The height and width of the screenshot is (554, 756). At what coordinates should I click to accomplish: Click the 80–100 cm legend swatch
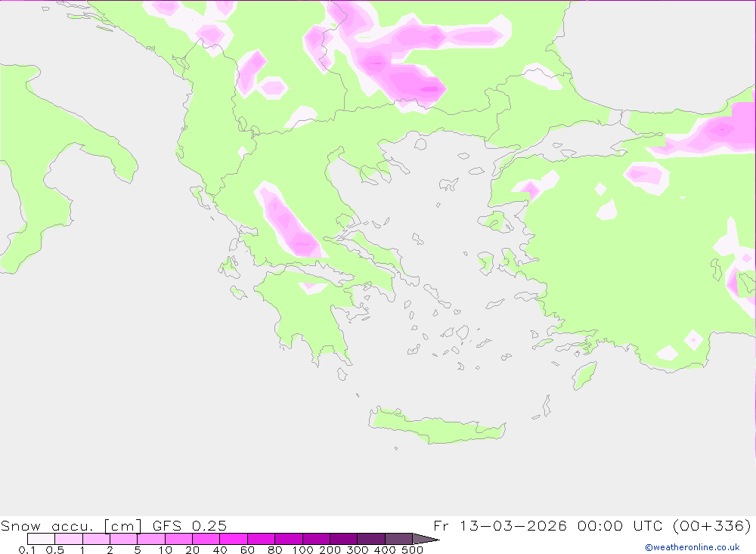[289, 539]
